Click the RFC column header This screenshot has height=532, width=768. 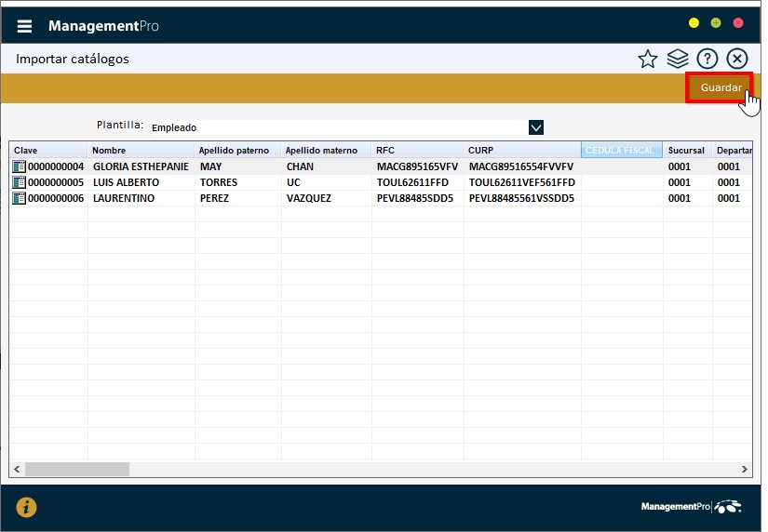click(417, 151)
